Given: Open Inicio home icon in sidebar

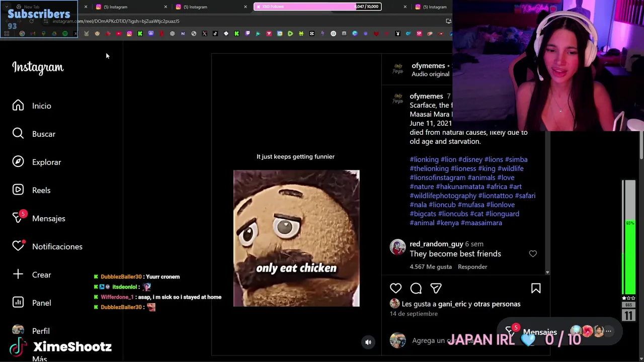Looking at the screenshot, I should tap(18, 106).
